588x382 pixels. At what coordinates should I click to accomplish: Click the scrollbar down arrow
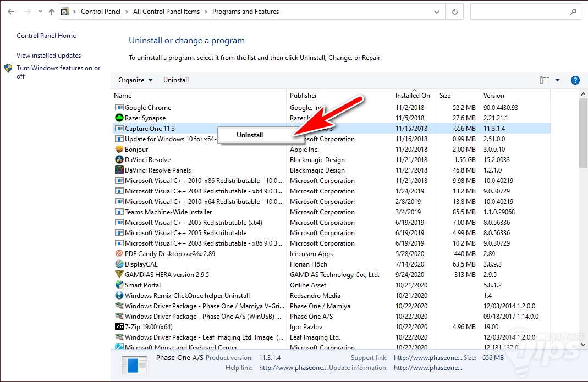(582, 344)
